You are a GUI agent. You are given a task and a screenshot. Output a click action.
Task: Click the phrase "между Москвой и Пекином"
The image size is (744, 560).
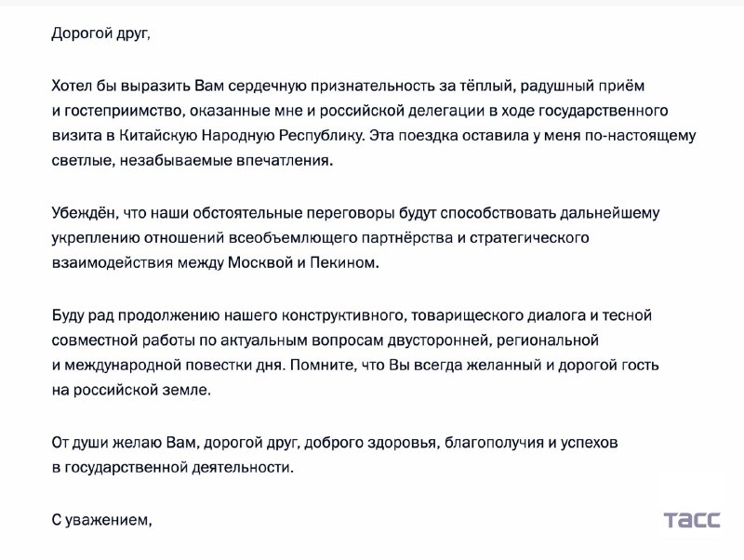[x=303, y=263]
